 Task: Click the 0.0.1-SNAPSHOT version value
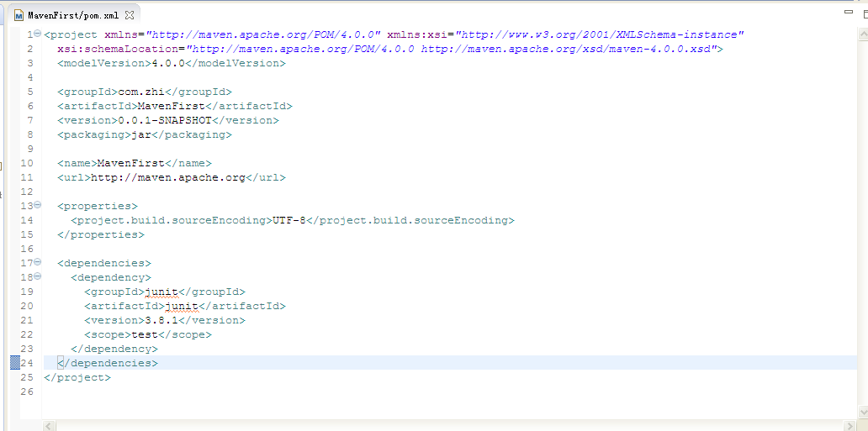164,121
